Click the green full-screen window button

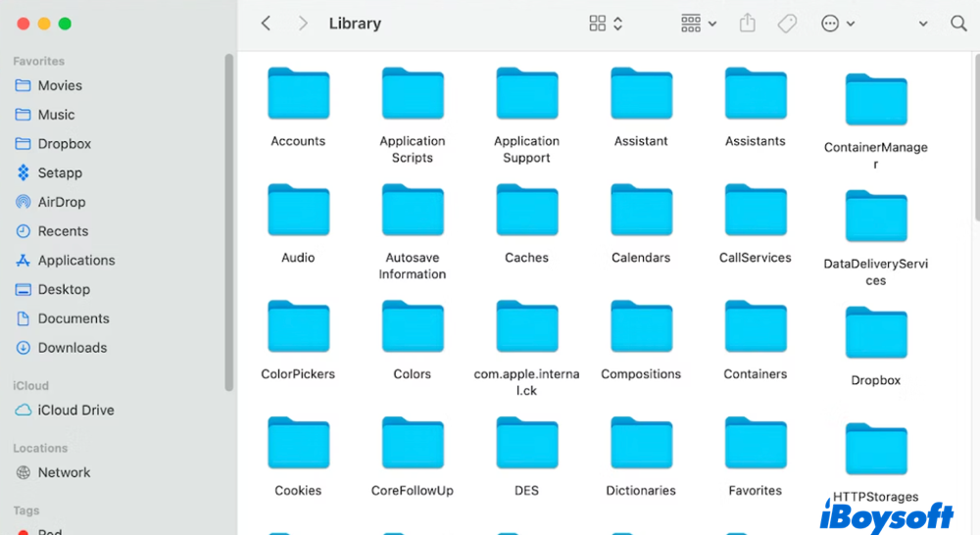65,24
